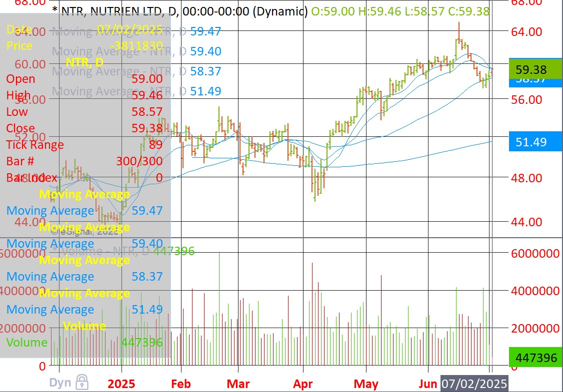Screen dimensions: 563x392
Task: Click the Dyn label on the time axis
Action: tap(60, 383)
